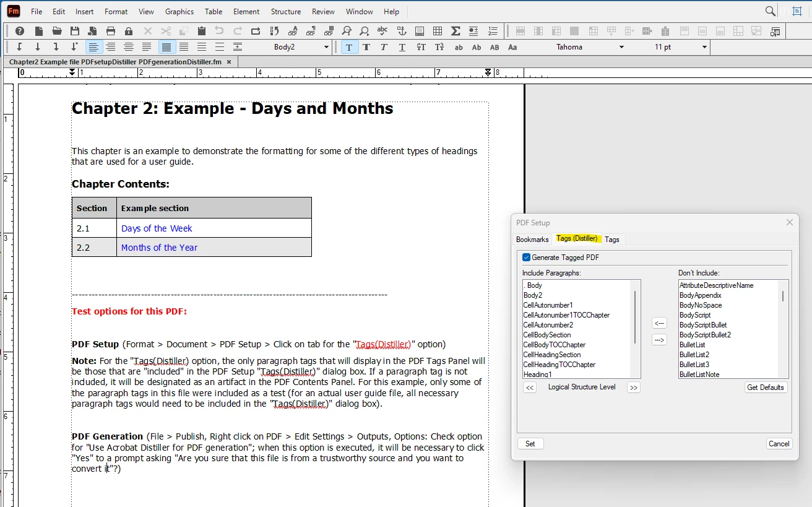Open the Structure menu
This screenshot has width=812, height=507.
pyautogui.click(x=286, y=12)
